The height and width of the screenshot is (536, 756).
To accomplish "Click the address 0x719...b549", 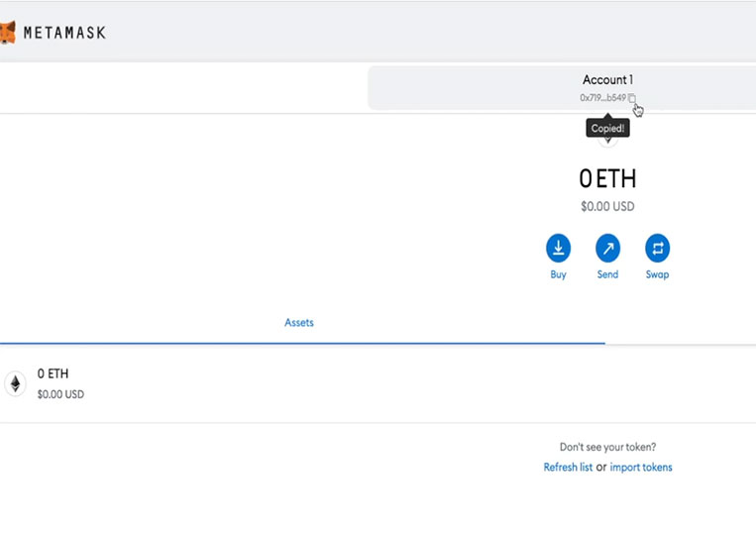I will (602, 98).
